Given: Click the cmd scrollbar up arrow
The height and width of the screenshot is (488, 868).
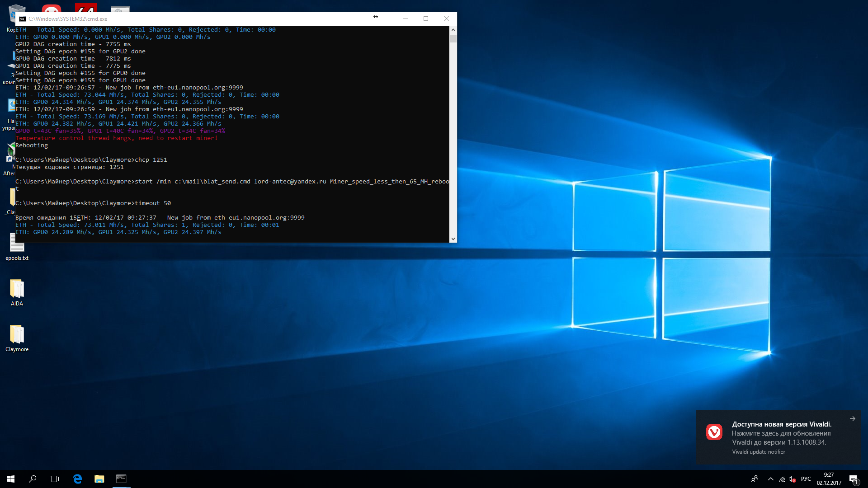Looking at the screenshot, I should [x=453, y=30].
